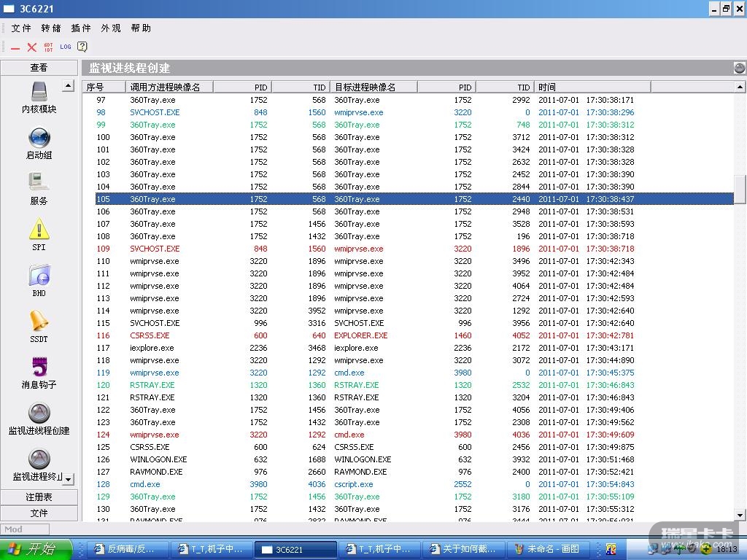Click the red minus toolbar icon

pos(15,47)
